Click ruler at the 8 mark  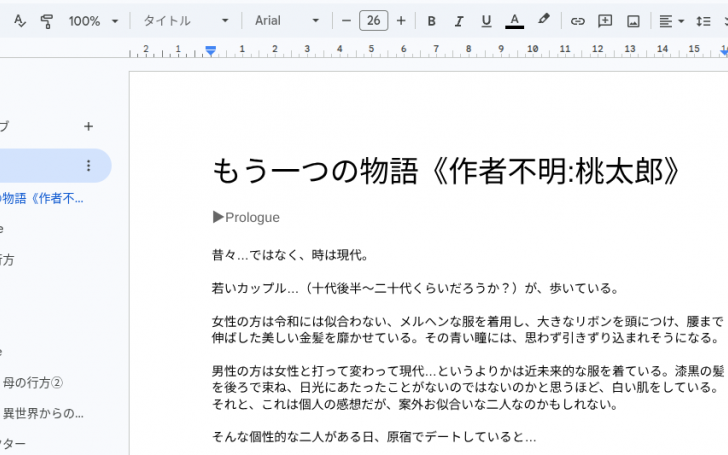tap(468, 49)
